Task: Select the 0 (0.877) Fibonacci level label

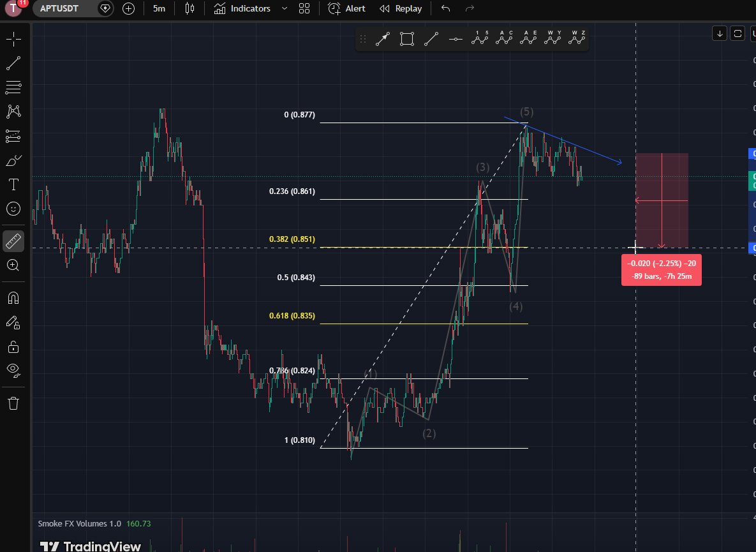Action: (299, 115)
